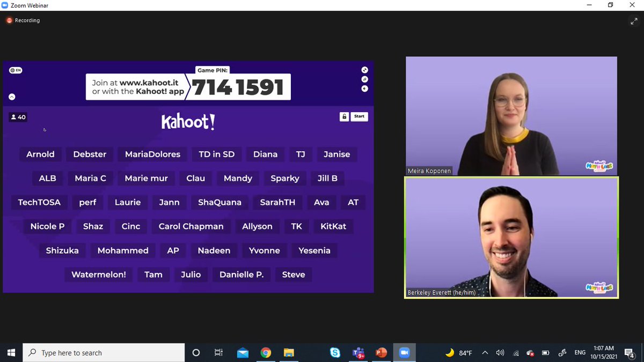Select player TechTOSA
This screenshot has height=362, width=644.
39,203
